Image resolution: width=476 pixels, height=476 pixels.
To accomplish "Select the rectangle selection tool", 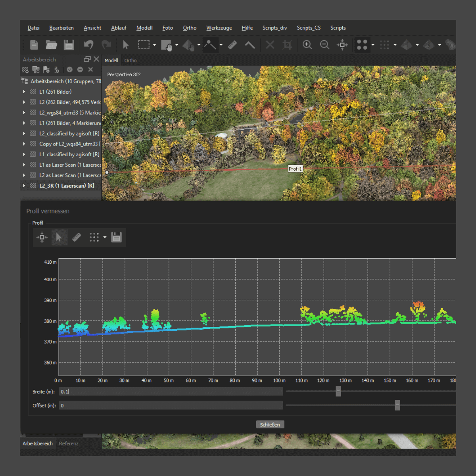I will (x=144, y=45).
